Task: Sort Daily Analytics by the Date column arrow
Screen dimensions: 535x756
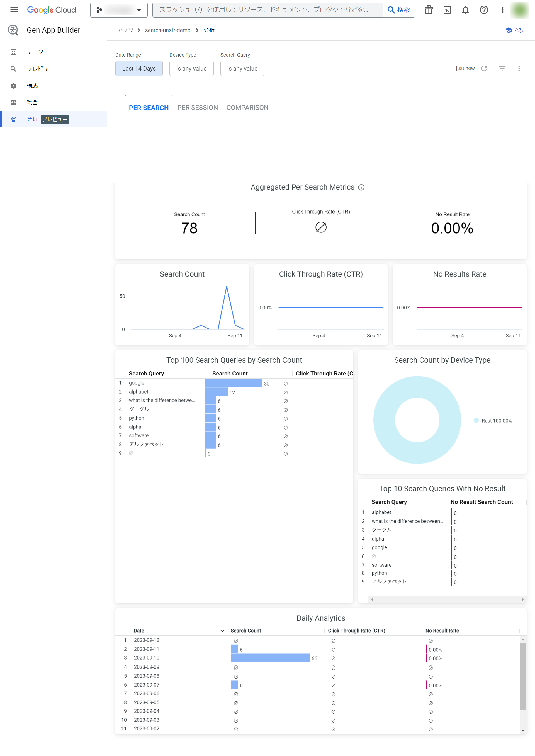Action: click(222, 631)
